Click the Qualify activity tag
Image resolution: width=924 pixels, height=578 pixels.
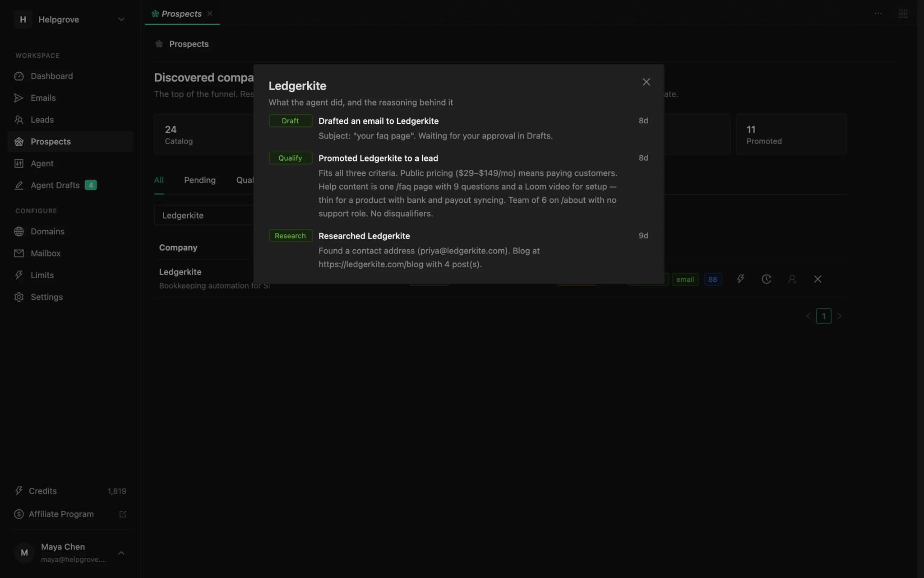[x=290, y=158]
